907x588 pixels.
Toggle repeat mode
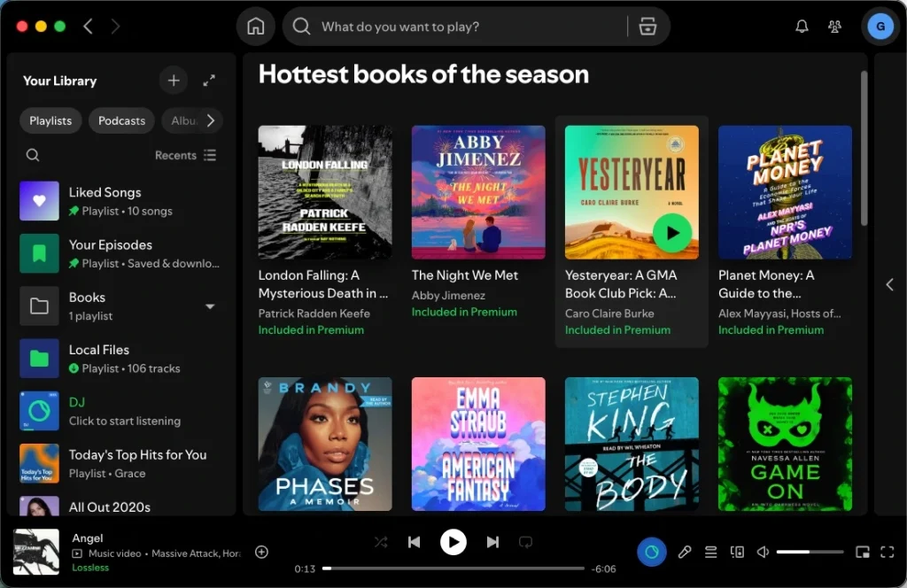(x=525, y=542)
